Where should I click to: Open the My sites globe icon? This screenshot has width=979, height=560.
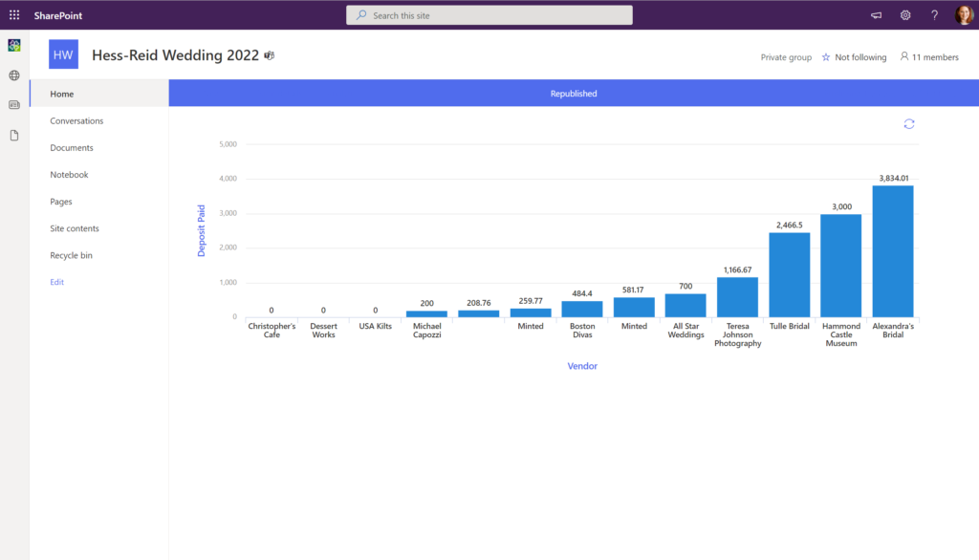coord(14,75)
